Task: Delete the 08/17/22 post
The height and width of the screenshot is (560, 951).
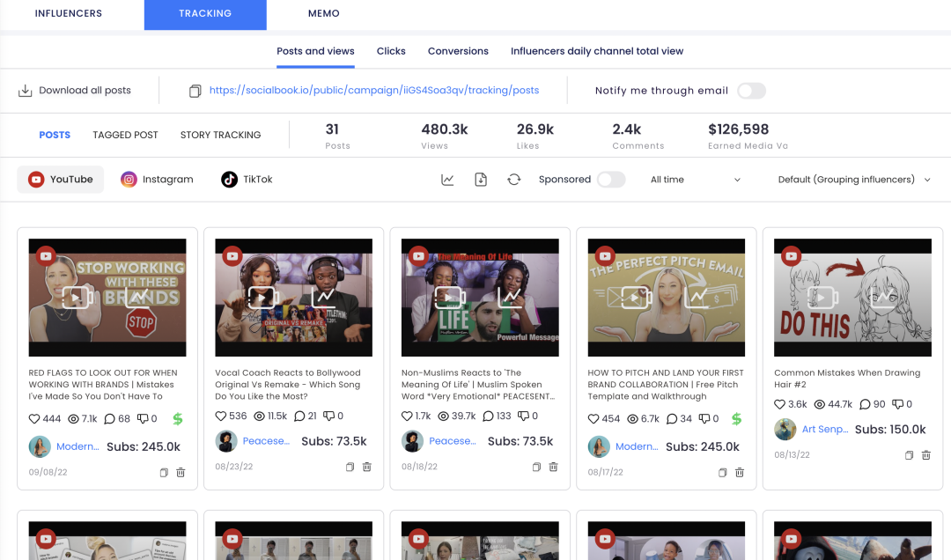Action: point(740,473)
